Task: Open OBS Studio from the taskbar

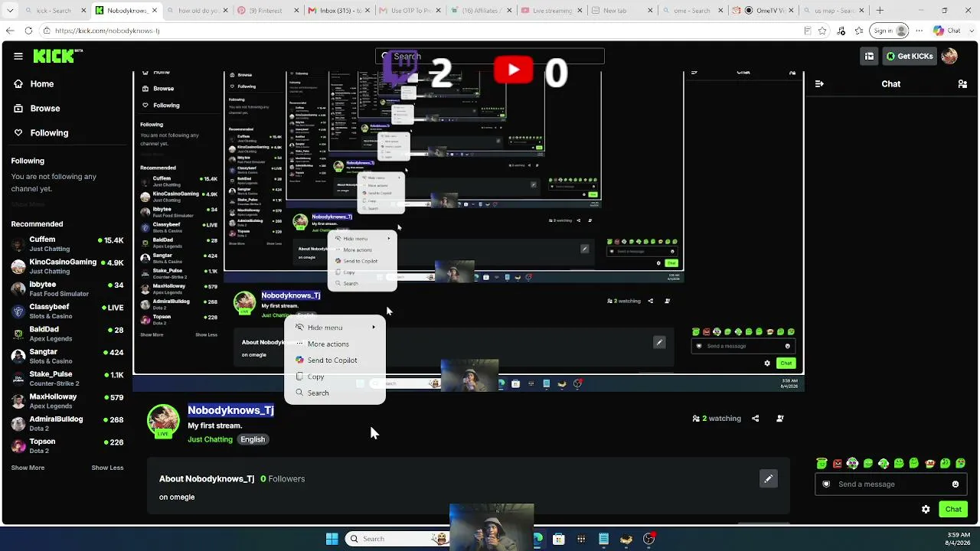Action: tap(649, 539)
